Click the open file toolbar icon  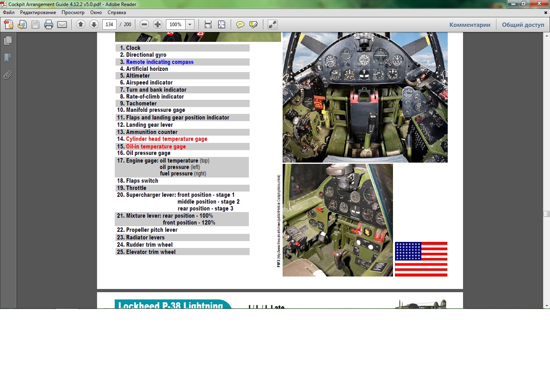click(x=22, y=25)
